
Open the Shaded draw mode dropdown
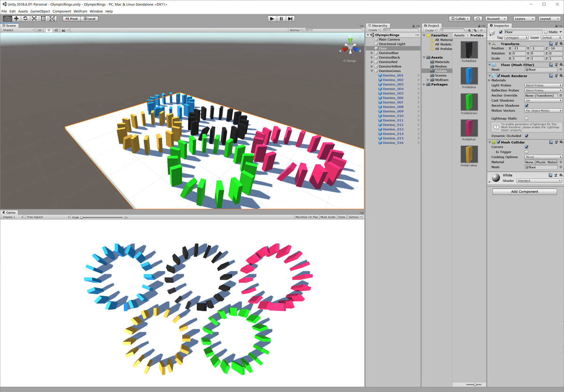(18, 30)
